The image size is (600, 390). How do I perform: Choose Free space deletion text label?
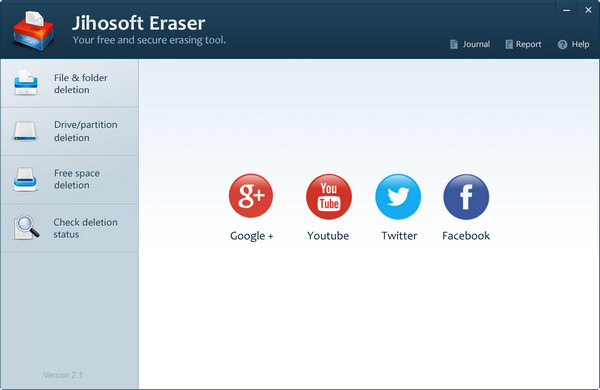pyautogui.click(x=77, y=179)
